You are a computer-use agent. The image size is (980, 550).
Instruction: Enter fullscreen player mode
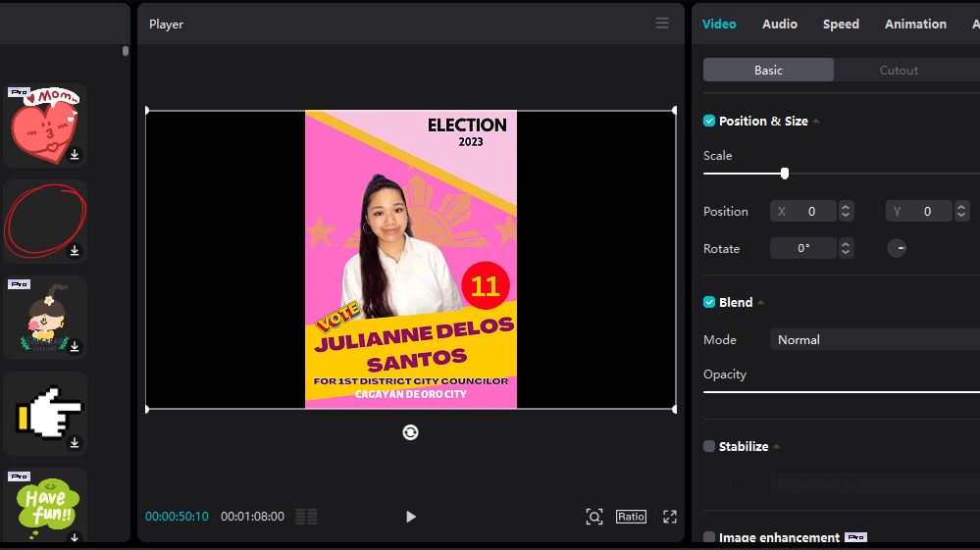pyautogui.click(x=670, y=517)
